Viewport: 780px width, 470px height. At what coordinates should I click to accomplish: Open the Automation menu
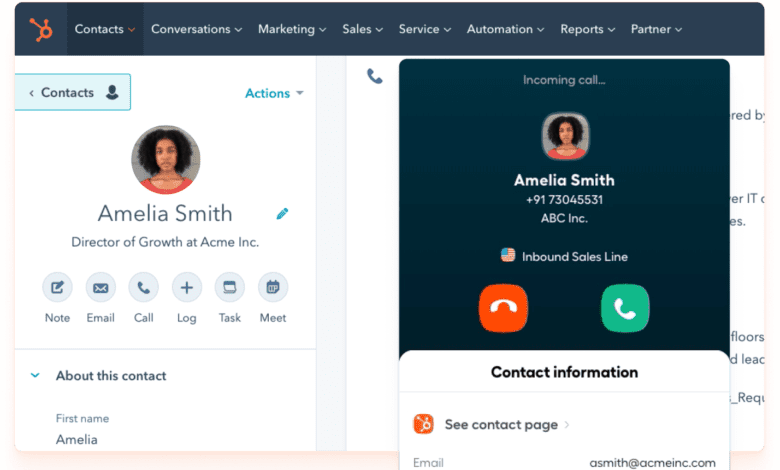click(505, 29)
